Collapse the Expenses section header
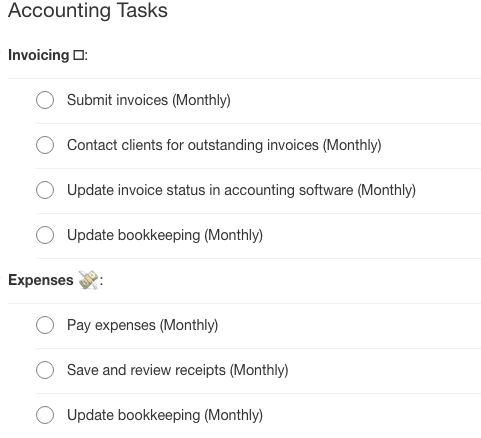481x438 pixels. [55, 280]
